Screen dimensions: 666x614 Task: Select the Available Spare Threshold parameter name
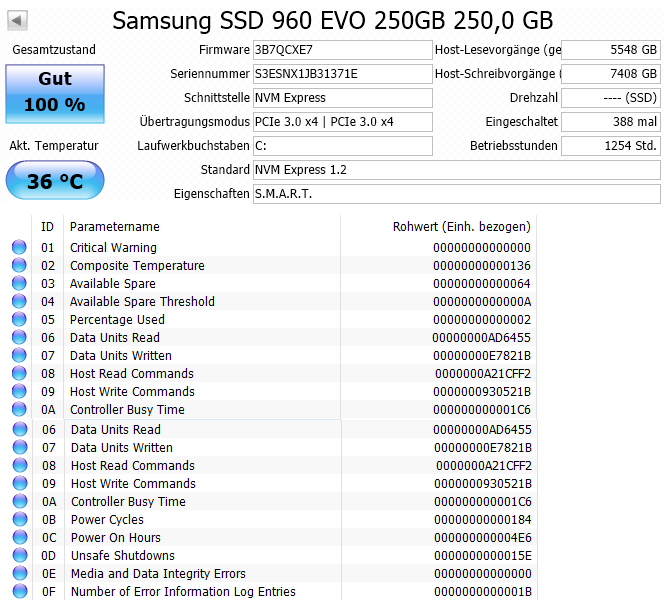click(142, 301)
